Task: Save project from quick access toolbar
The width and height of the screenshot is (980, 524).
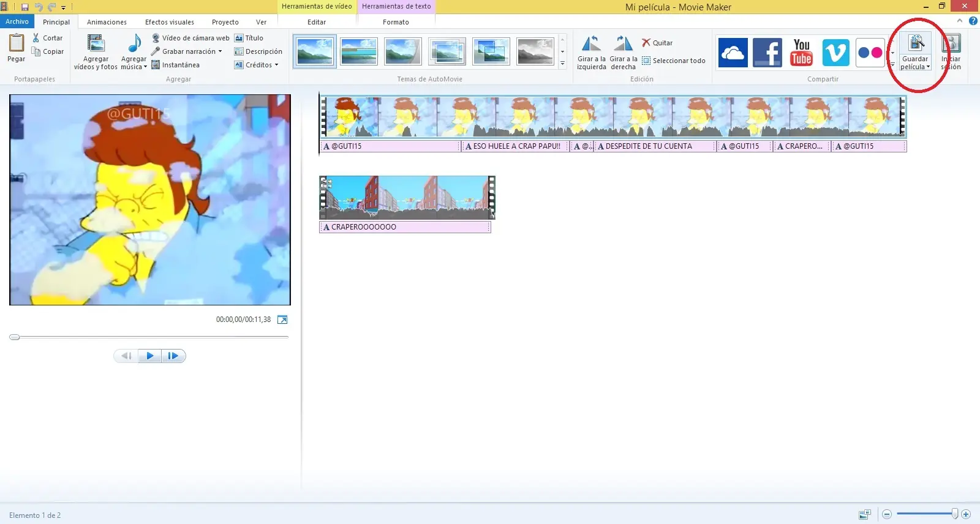Action: pos(25,7)
